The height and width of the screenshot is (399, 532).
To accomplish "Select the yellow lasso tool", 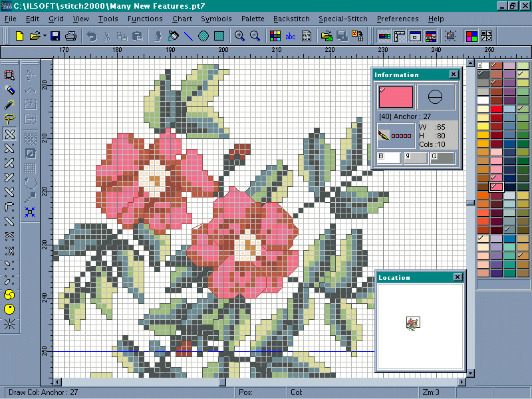I will 9,119.
